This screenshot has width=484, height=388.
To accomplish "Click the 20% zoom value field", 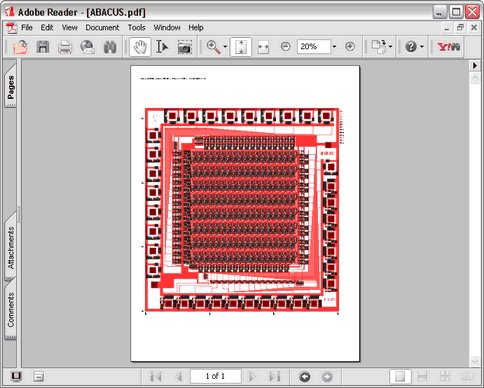I will (314, 46).
